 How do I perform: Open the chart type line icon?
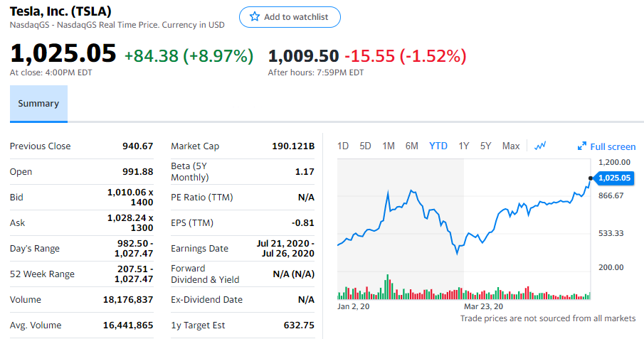(540, 146)
